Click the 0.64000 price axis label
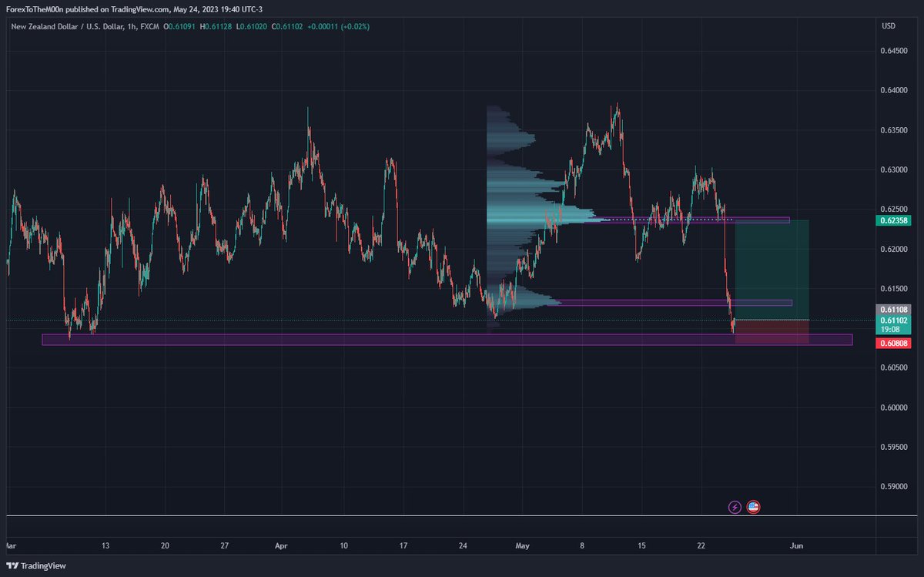Screen dimensions: 924x577 [x=894, y=90]
